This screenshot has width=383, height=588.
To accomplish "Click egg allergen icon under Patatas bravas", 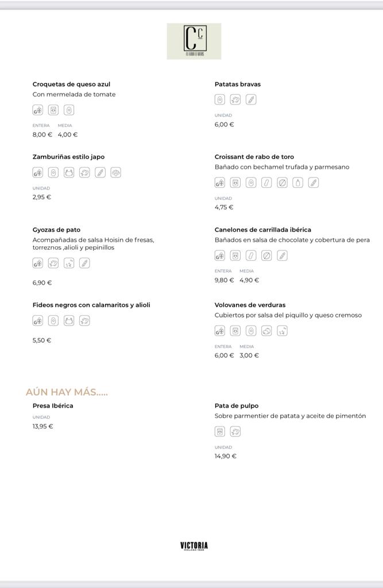I will pos(220,100).
